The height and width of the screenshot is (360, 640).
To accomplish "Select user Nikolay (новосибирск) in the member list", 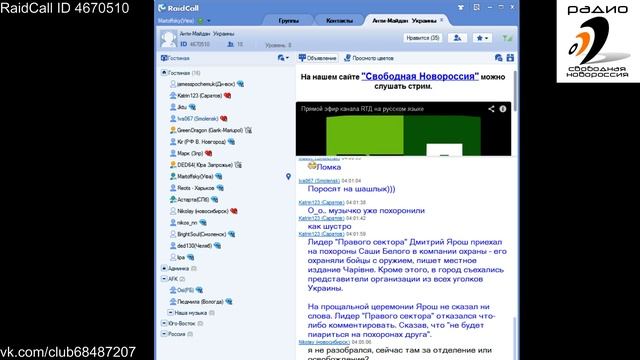I will 202,211.
